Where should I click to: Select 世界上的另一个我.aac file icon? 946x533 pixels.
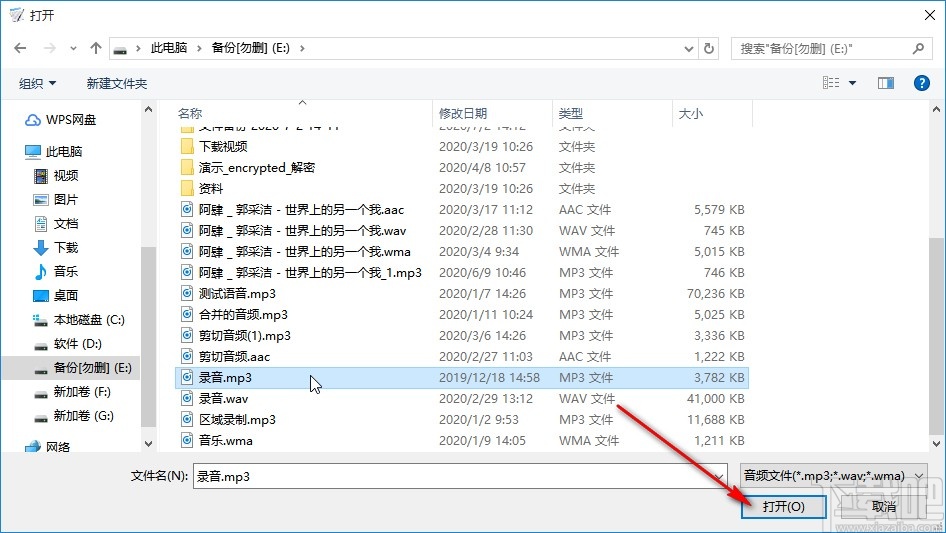pyautogui.click(x=188, y=209)
